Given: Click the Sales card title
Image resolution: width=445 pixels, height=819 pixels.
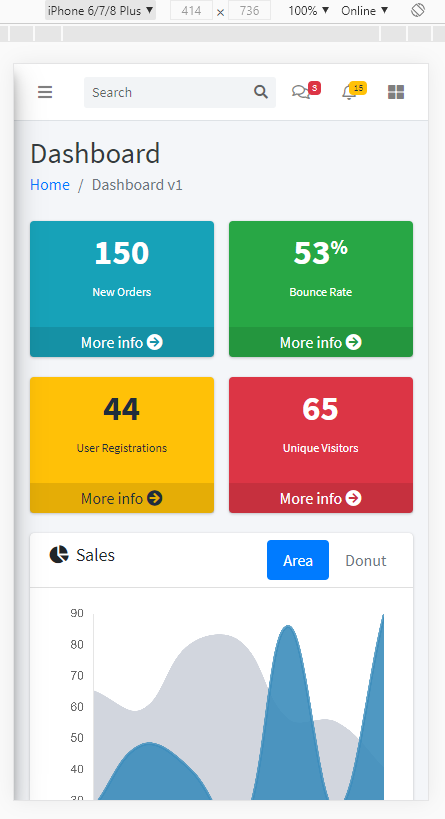Looking at the screenshot, I should (x=96, y=555).
